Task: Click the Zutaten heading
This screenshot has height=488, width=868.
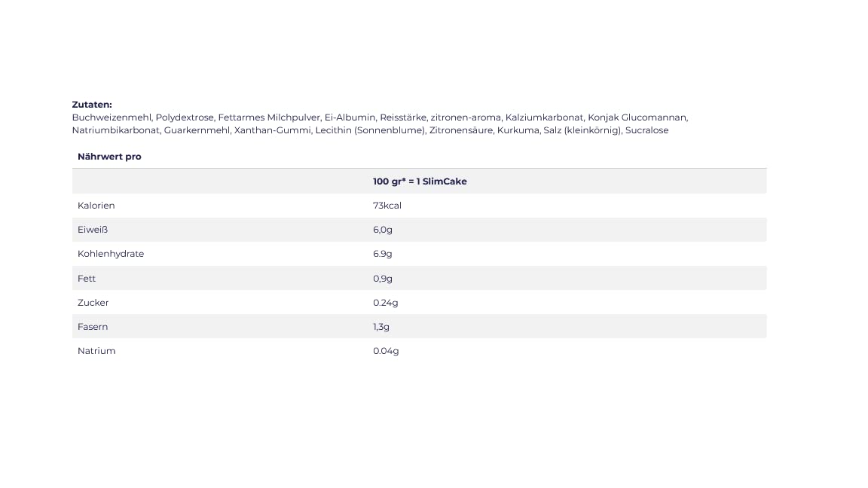Action: (x=92, y=105)
